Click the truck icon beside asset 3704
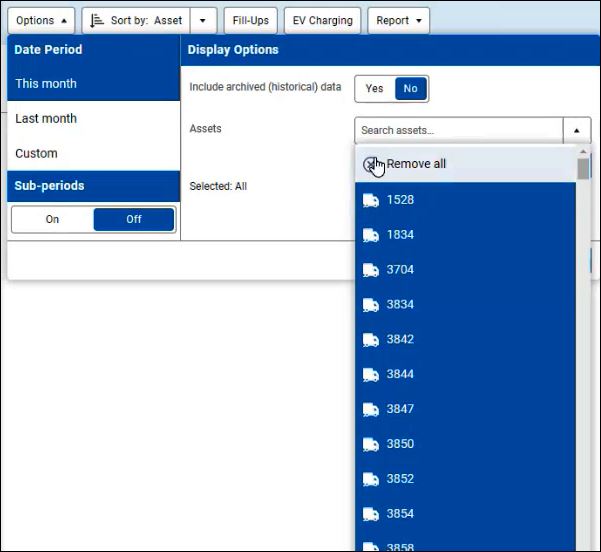Image resolution: width=601 pixels, height=552 pixels. (x=370, y=270)
